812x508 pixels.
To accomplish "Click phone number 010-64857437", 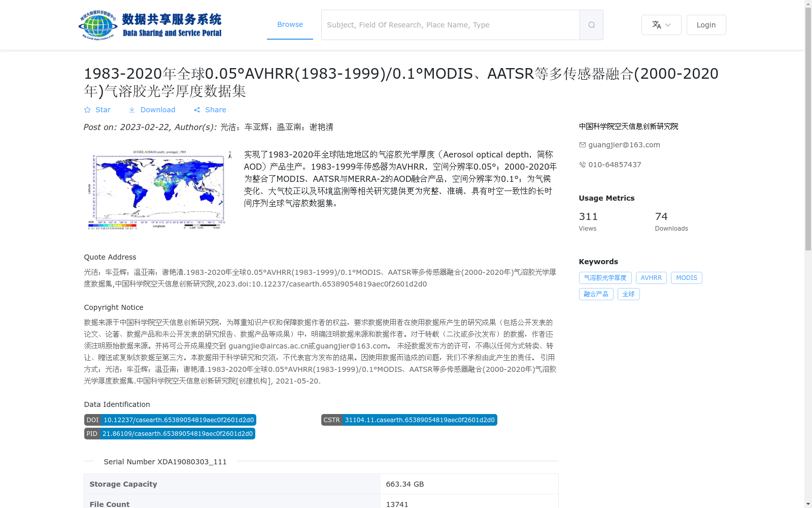I will click(615, 165).
